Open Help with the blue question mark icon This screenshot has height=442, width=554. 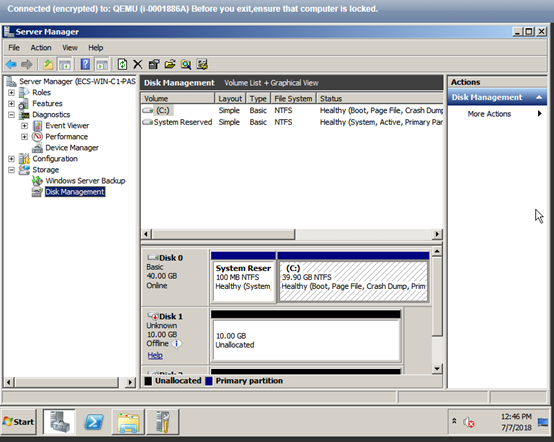tap(85, 65)
